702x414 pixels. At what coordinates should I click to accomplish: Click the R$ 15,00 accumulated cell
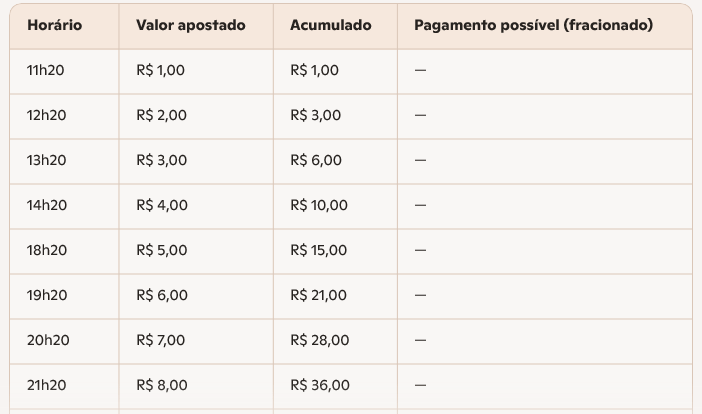319,251
